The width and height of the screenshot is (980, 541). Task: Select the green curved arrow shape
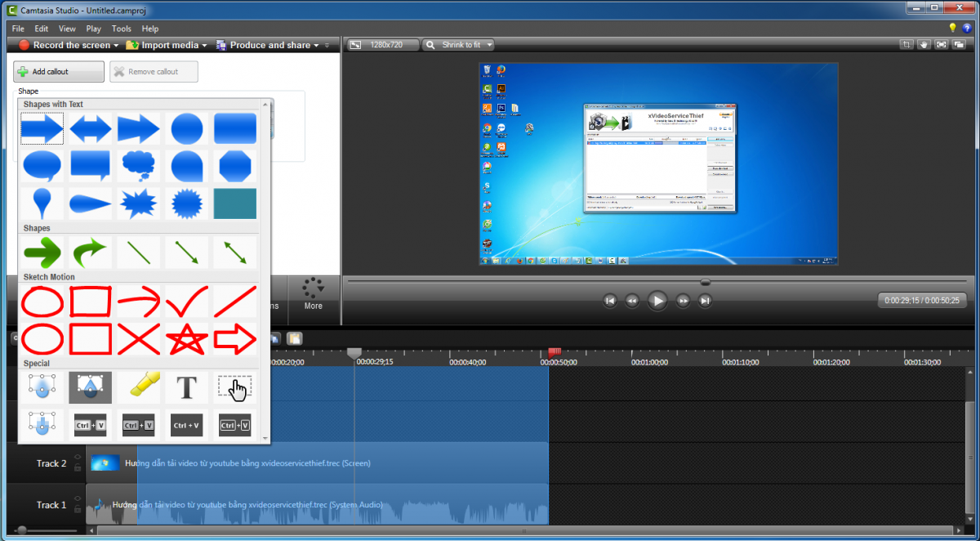[x=90, y=253]
